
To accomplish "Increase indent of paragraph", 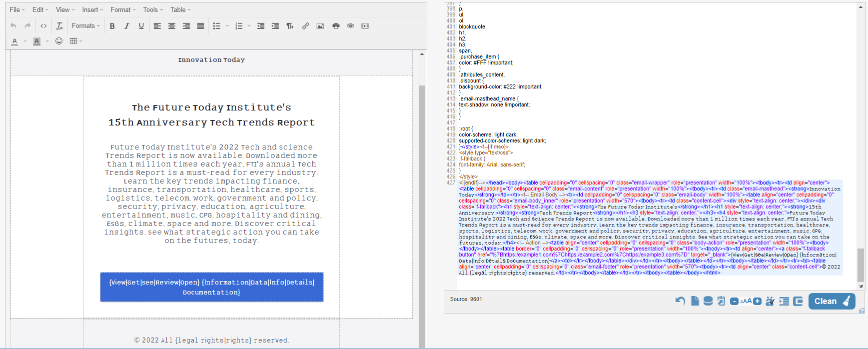I will (275, 26).
